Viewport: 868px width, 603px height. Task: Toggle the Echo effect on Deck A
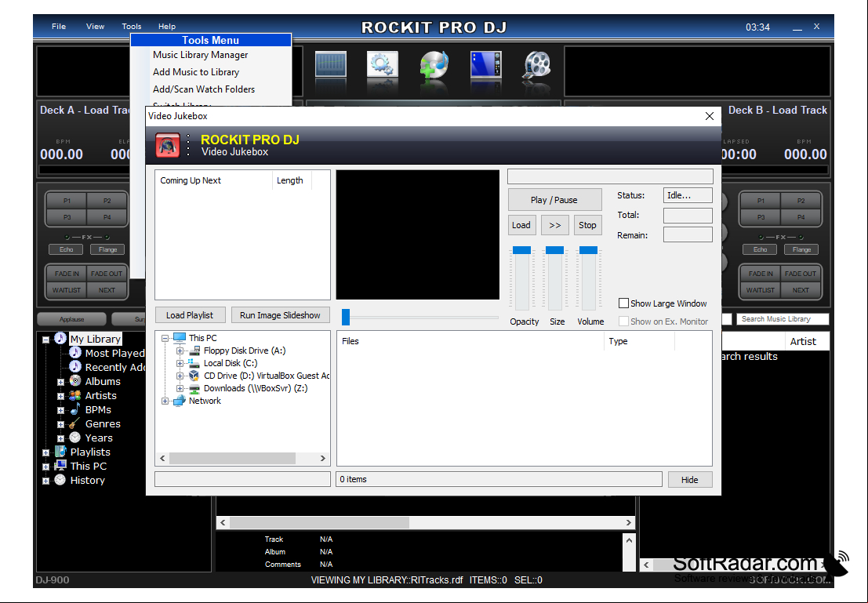[x=67, y=249]
